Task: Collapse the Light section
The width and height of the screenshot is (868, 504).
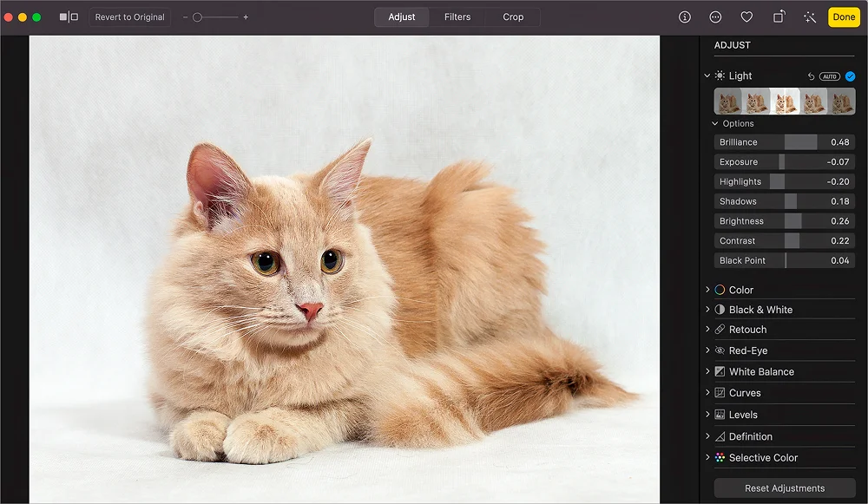Action: point(707,76)
